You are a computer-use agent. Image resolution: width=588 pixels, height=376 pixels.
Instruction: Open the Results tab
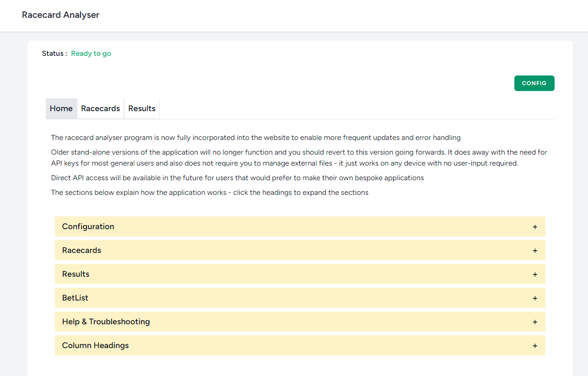142,108
